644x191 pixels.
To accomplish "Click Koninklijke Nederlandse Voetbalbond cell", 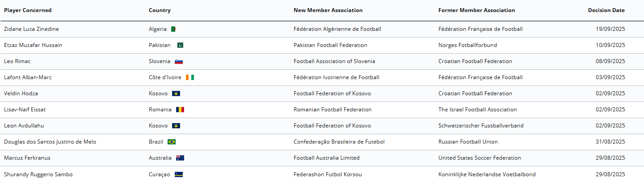I will [487, 174].
